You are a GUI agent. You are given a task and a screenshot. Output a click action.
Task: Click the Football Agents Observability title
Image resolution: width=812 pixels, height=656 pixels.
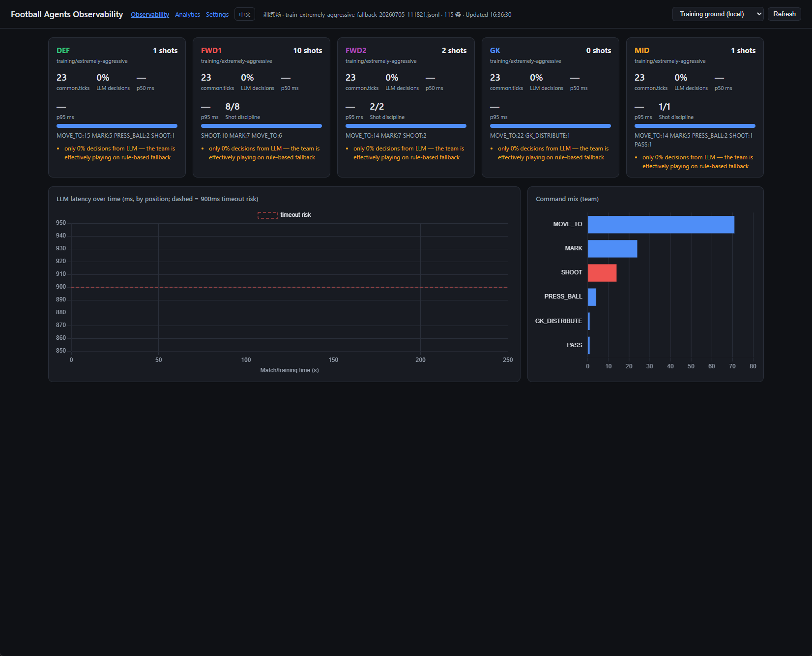[x=67, y=14]
